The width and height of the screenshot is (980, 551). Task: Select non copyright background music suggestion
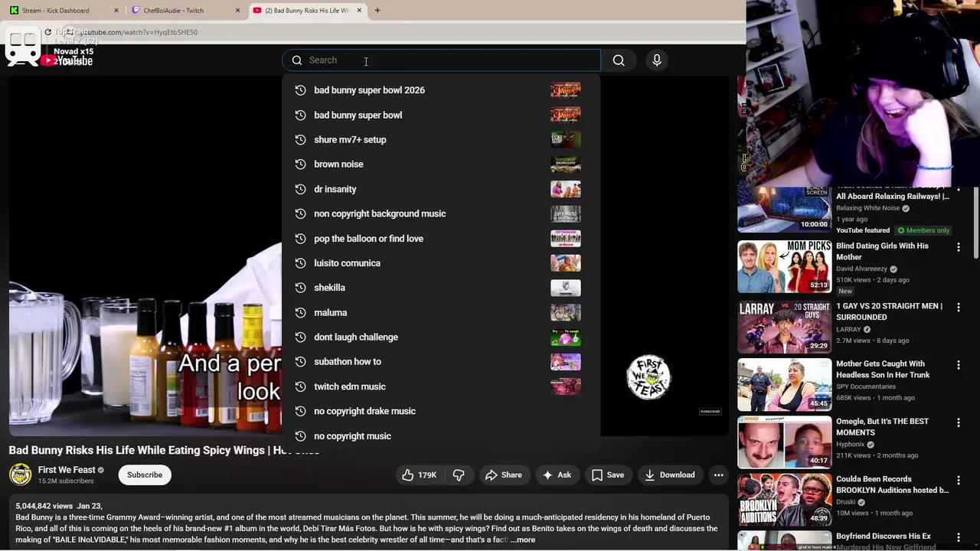click(442, 214)
